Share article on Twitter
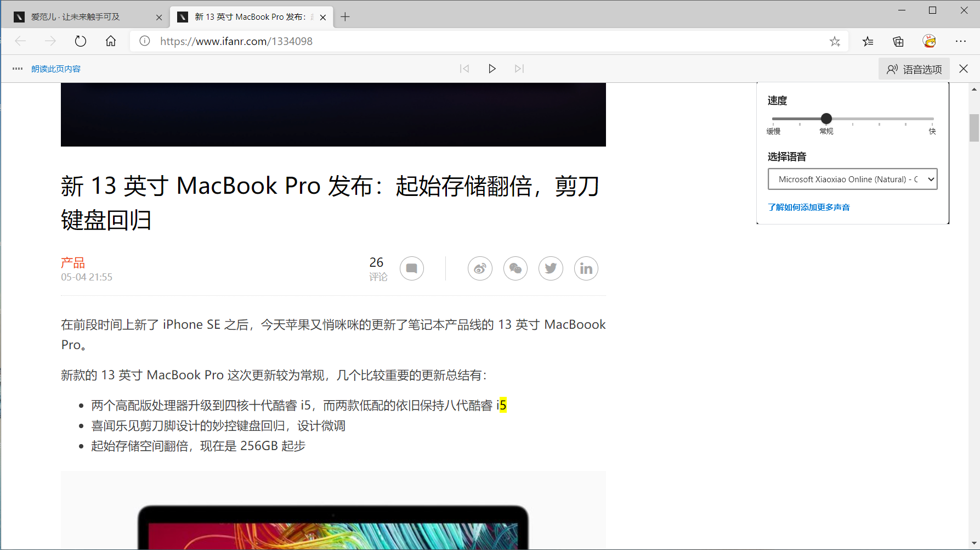This screenshot has height=550, width=980. (551, 268)
